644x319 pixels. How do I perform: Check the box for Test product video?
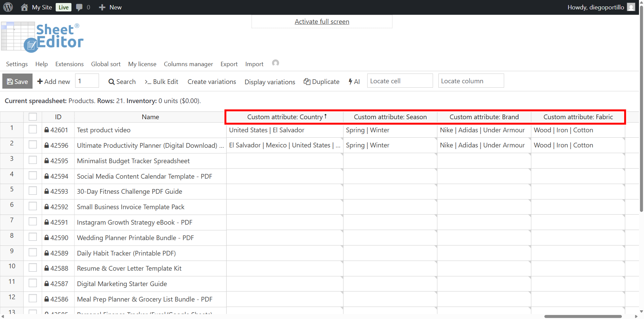point(33,129)
